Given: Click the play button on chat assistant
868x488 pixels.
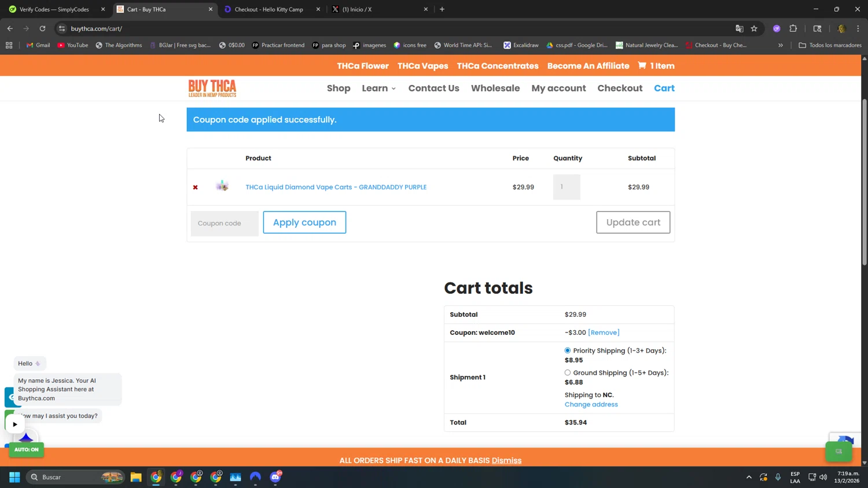Looking at the screenshot, I should pyautogui.click(x=15, y=424).
